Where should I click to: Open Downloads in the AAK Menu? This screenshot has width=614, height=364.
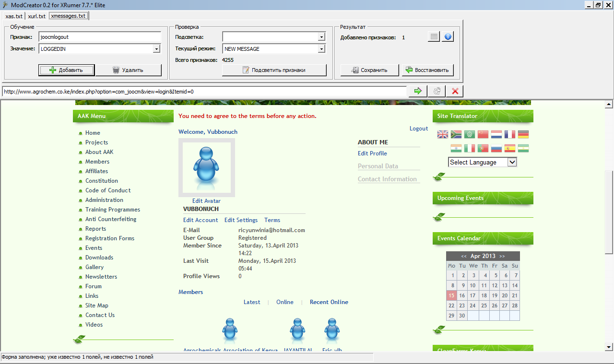coord(99,258)
